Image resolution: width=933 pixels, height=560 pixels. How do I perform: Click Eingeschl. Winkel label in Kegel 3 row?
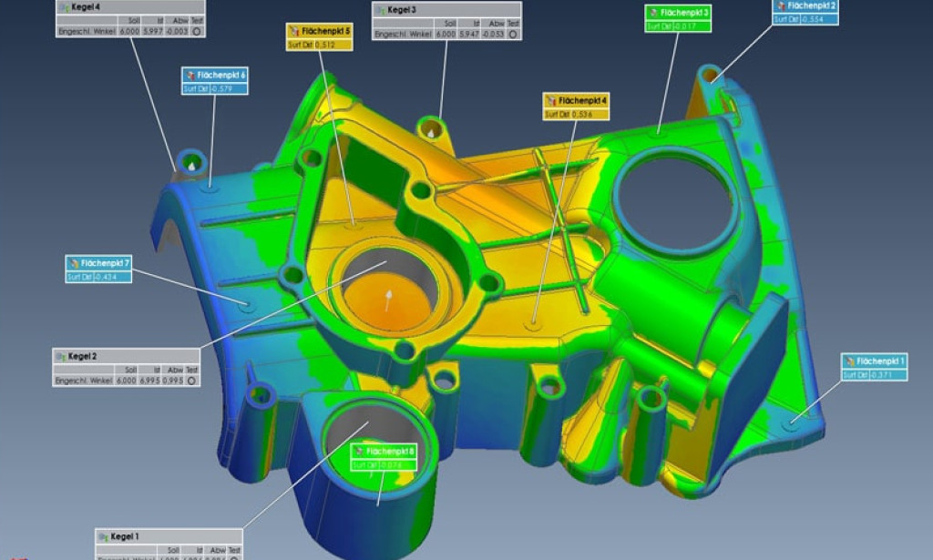(x=403, y=35)
